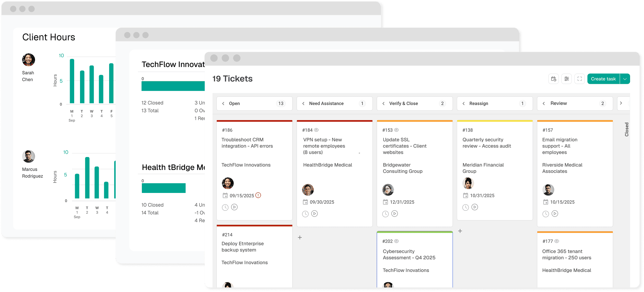Start the play timer on ticket #157

[555, 214]
